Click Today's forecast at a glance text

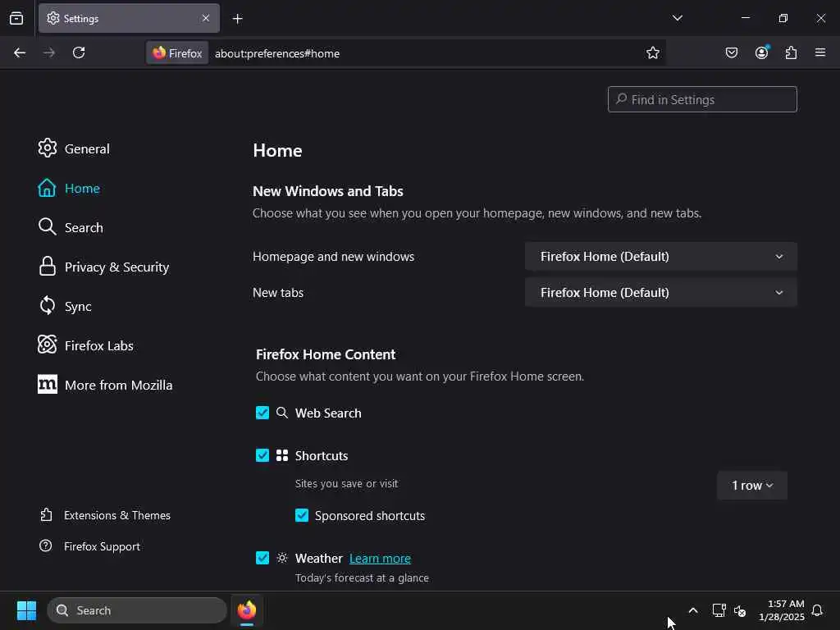click(x=362, y=577)
